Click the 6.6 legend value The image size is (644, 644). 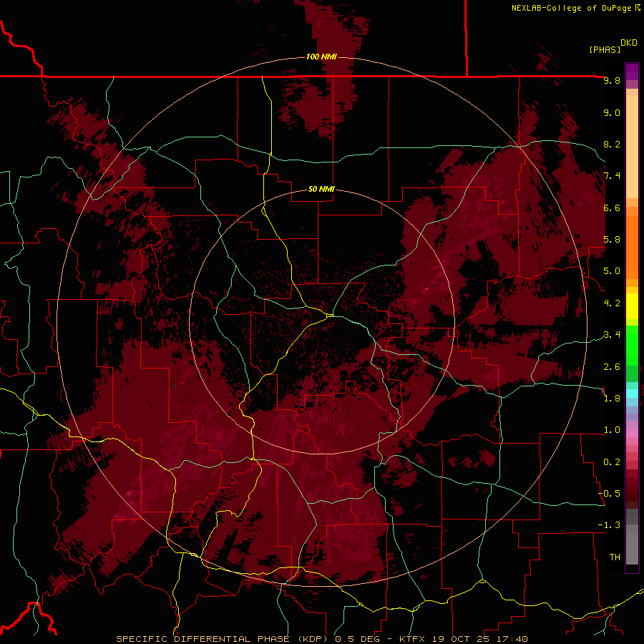[612, 208]
